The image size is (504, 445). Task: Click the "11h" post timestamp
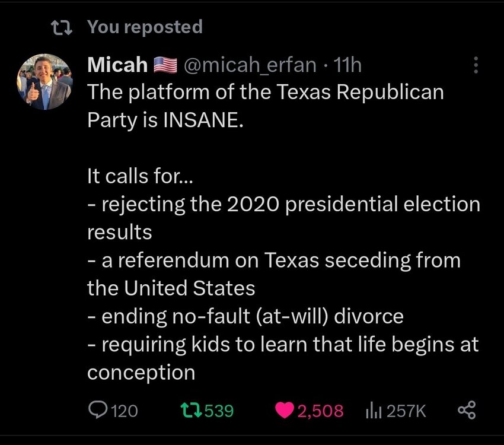pos(348,65)
